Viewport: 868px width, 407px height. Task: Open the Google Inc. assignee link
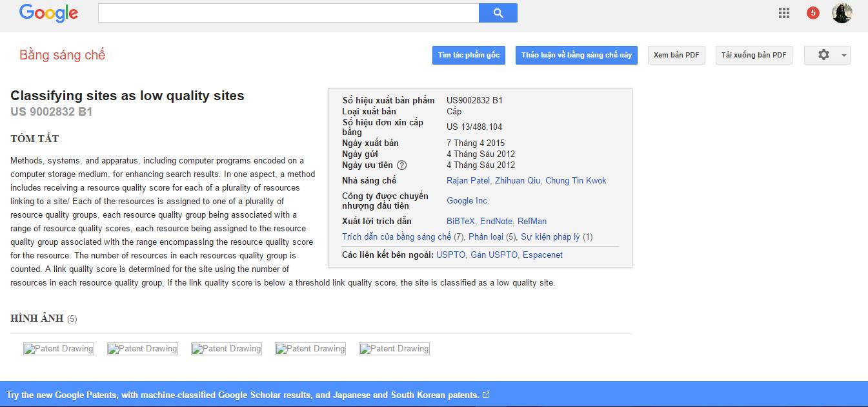point(468,201)
